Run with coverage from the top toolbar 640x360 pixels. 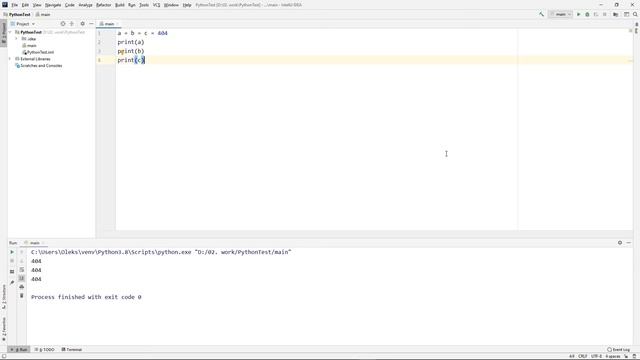pyautogui.click(x=596, y=14)
